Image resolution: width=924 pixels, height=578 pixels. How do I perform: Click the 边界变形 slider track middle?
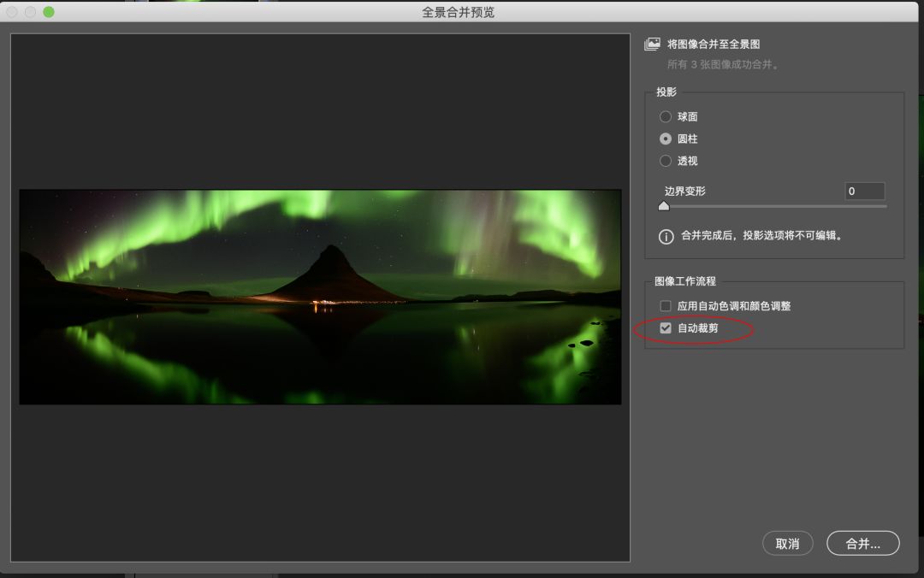click(775, 206)
